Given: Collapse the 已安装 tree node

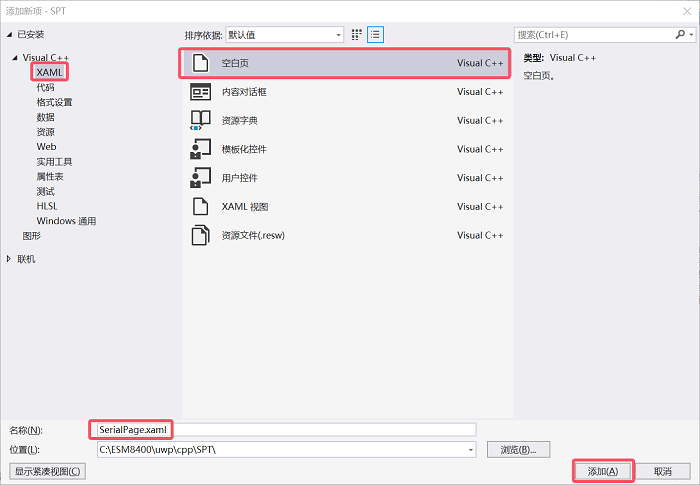Looking at the screenshot, I should pyautogui.click(x=9, y=35).
